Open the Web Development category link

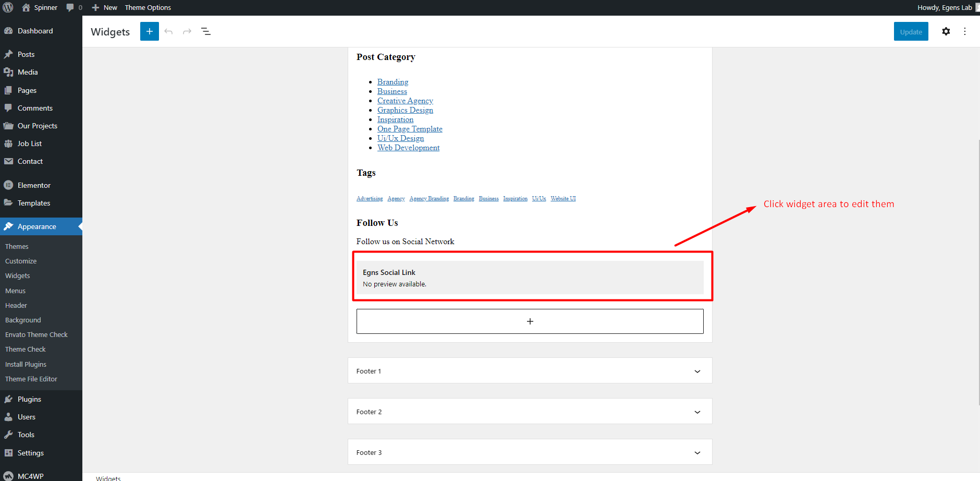tap(408, 148)
